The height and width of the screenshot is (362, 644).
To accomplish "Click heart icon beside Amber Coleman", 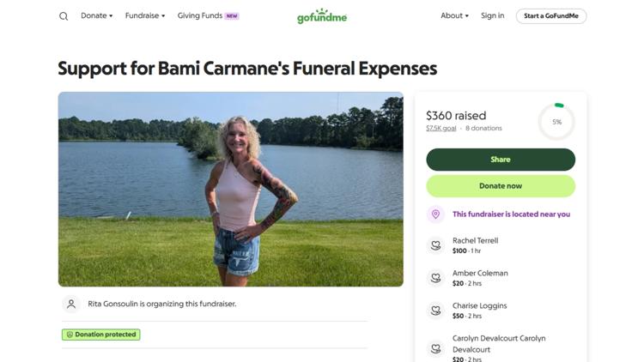I will (x=435, y=278).
